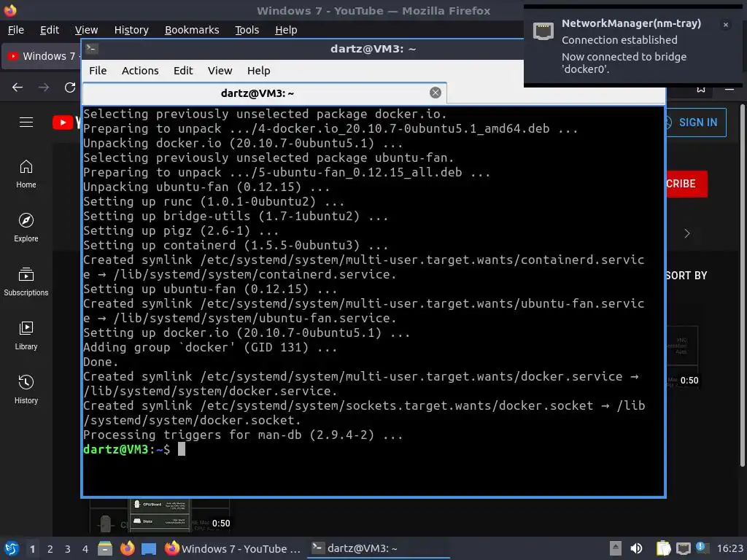Open Firefox File menu

[x=16, y=30]
